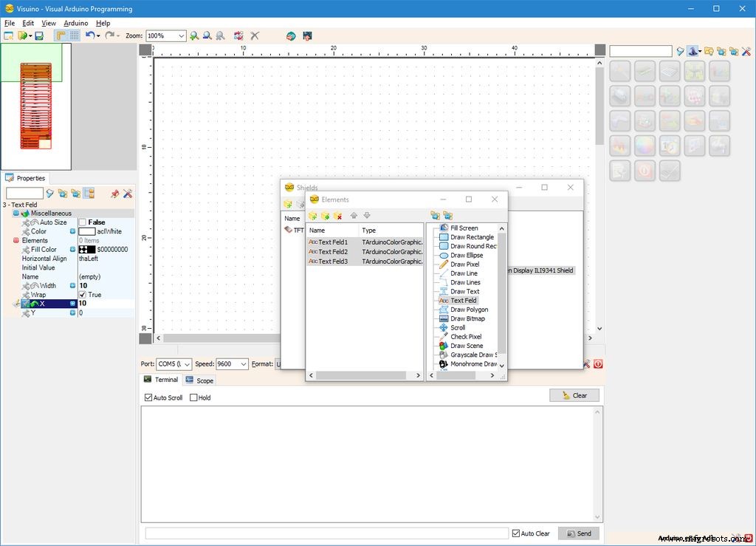Click the Save file toolbar icon
Image resolution: width=756 pixels, height=546 pixels.
pyautogui.click(x=39, y=35)
